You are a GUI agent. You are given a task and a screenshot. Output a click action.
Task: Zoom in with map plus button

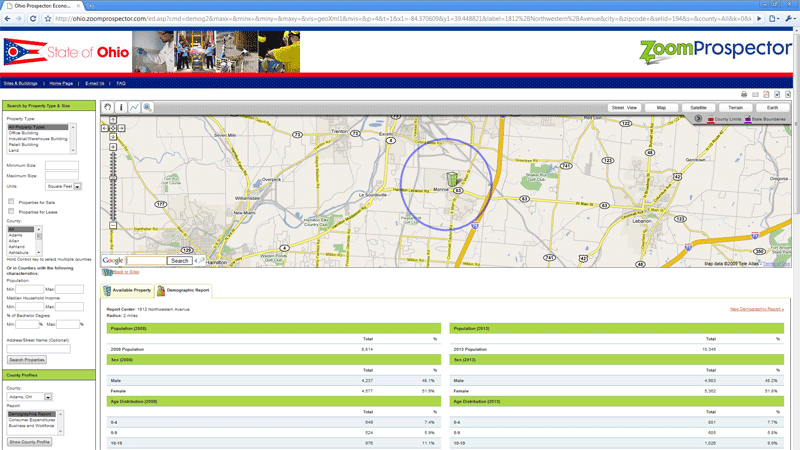[113, 147]
